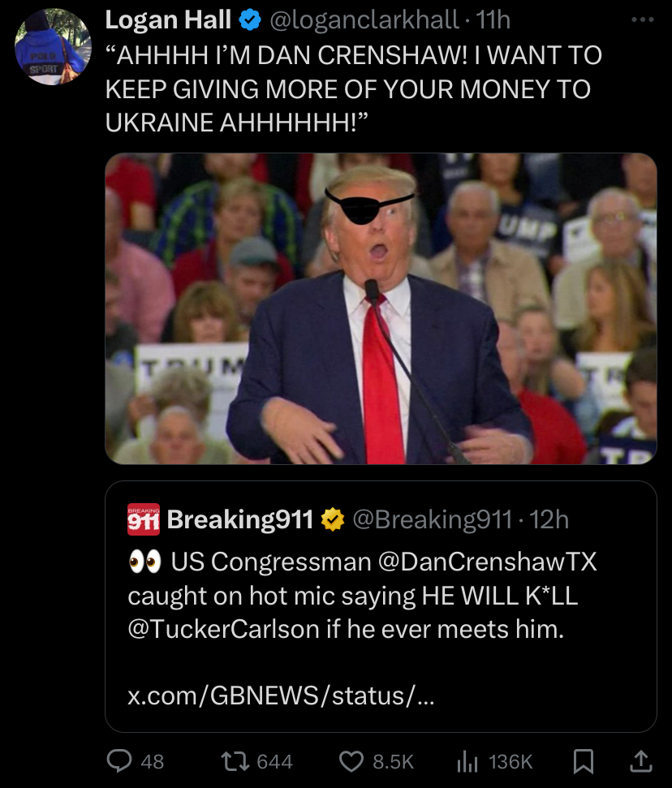Click the Logan Hall display name
The height and width of the screenshot is (788, 672).
coord(168,20)
